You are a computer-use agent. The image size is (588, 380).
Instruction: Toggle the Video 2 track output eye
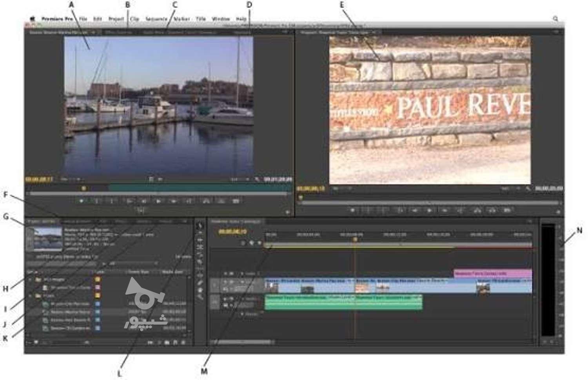point(226,273)
